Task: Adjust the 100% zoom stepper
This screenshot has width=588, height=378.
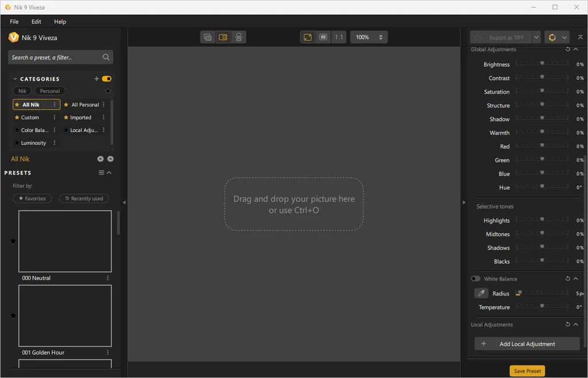Action: [381, 37]
